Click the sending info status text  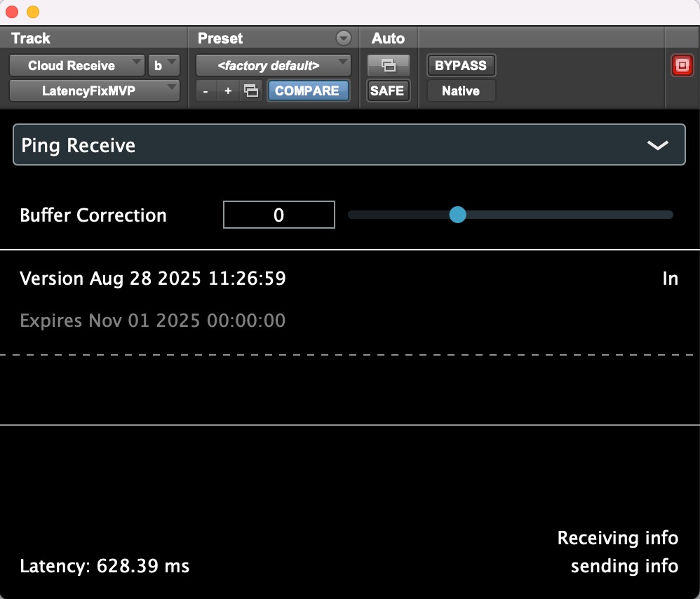pyautogui.click(x=624, y=566)
